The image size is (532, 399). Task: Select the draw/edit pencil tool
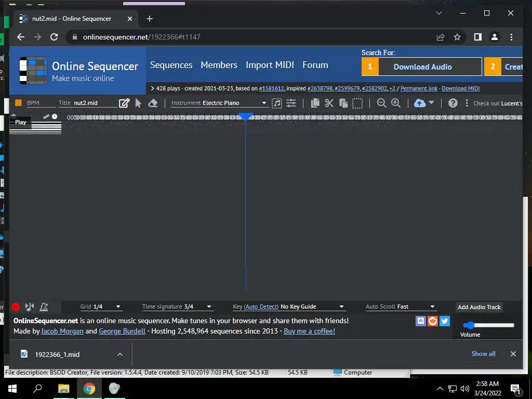[124, 103]
